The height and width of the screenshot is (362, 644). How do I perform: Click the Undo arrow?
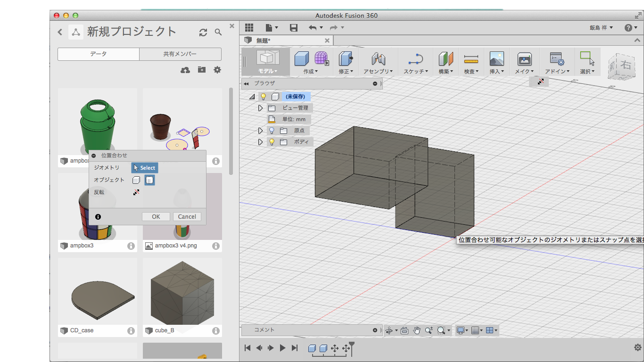pyautogui.click(x=313, y=28)
